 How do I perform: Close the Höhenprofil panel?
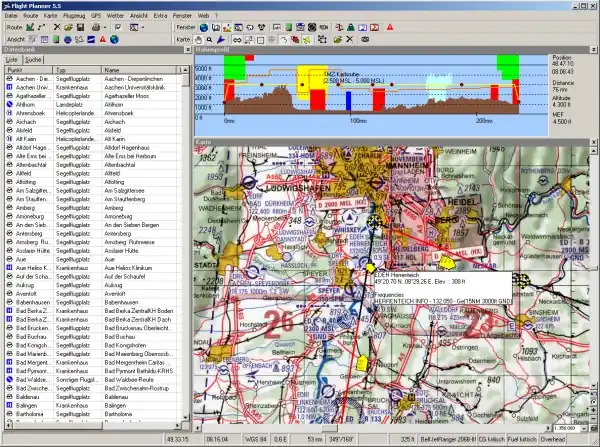tap(593, 50)
